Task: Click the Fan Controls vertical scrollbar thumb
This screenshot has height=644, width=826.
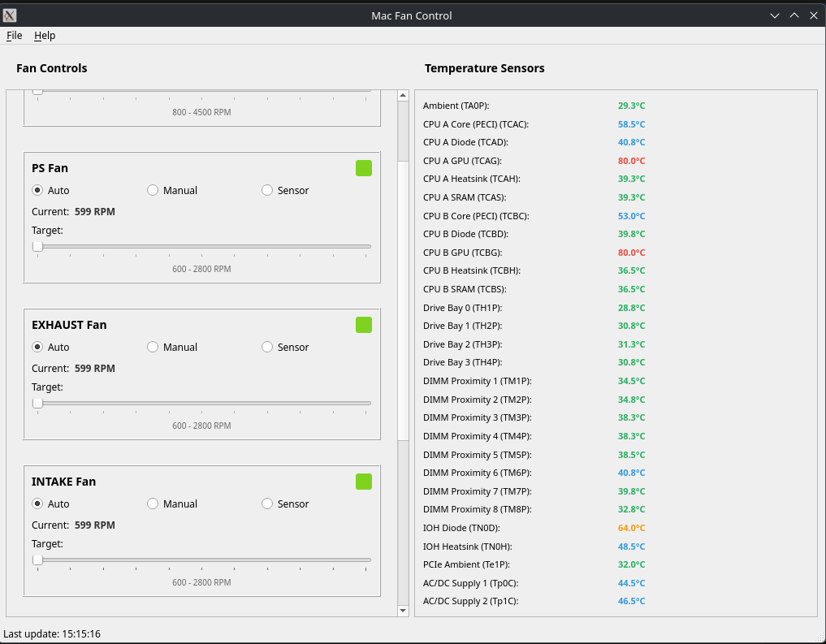Action: pos(403,300)
